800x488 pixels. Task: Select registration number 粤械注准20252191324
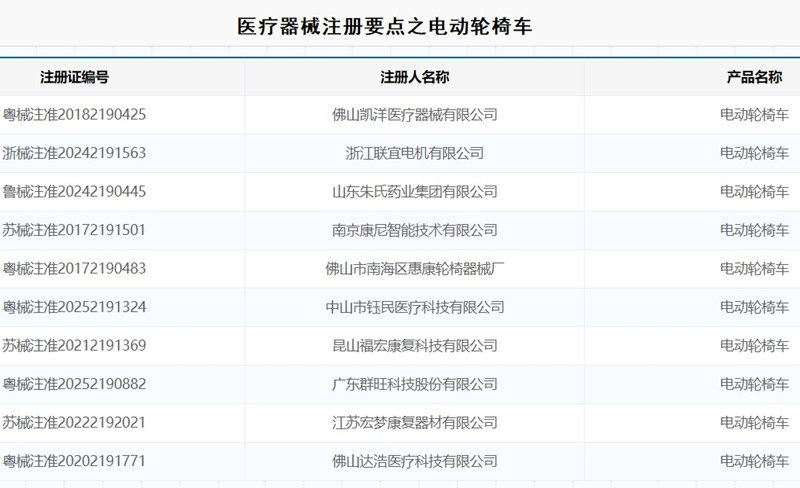coord(74,307)
